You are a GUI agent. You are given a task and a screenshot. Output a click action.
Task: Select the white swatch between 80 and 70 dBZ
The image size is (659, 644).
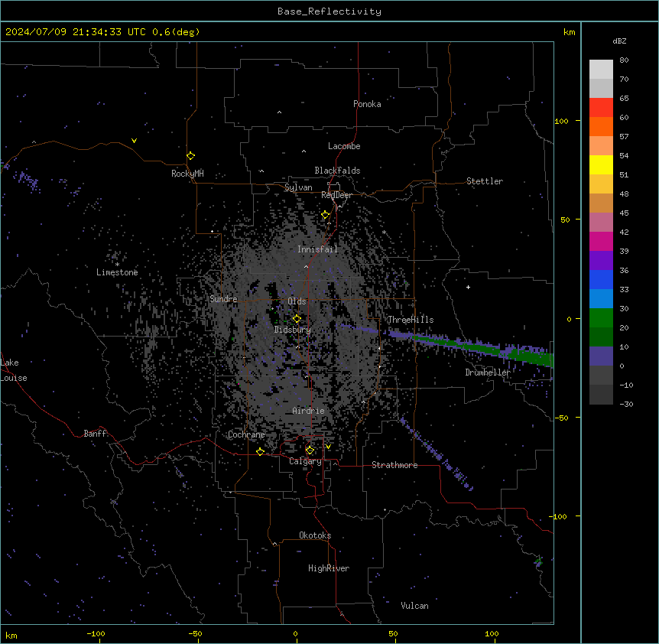coord(601,70)
